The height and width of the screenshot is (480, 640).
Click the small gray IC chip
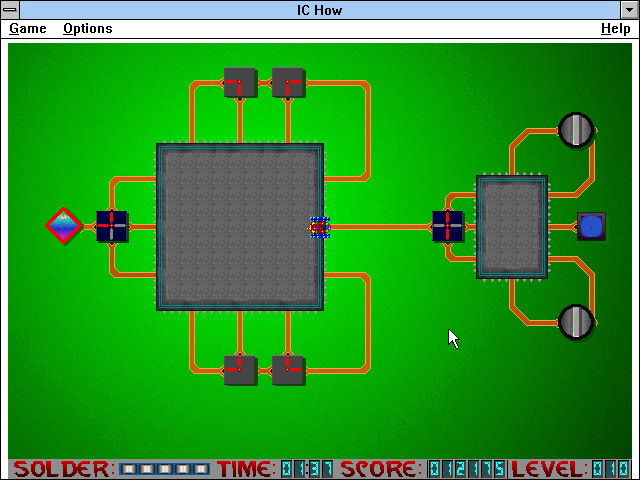point(511,227)
